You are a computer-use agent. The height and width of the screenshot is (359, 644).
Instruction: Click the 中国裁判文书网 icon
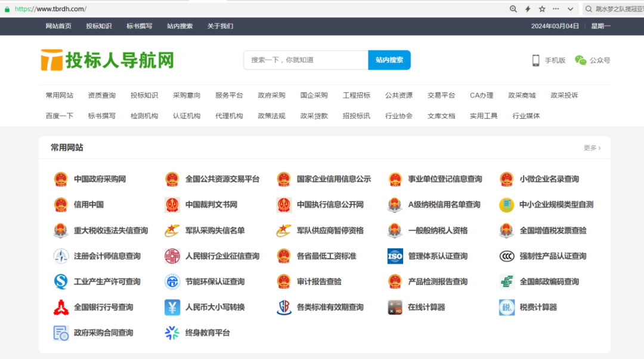172,205
